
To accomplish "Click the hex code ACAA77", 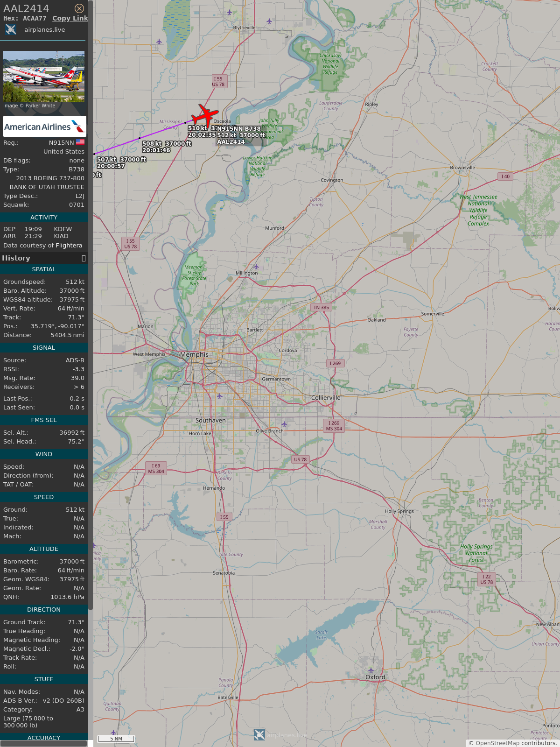I will (35, 18).
